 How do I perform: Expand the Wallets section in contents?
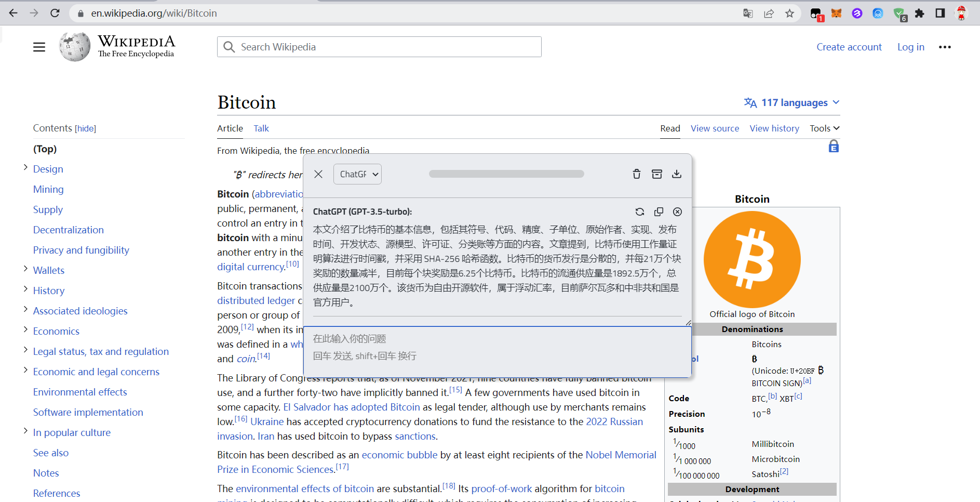click(x=25, y=269)
